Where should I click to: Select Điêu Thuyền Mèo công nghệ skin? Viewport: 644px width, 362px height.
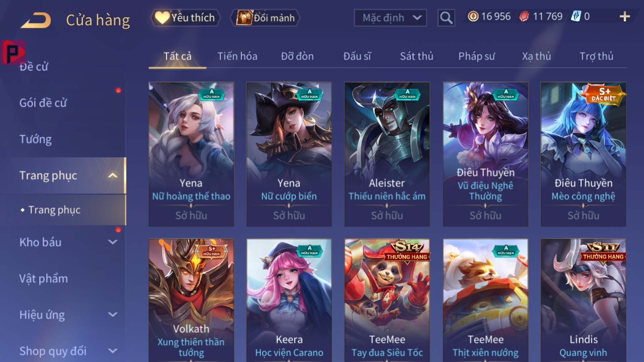(x=583, y=154)
